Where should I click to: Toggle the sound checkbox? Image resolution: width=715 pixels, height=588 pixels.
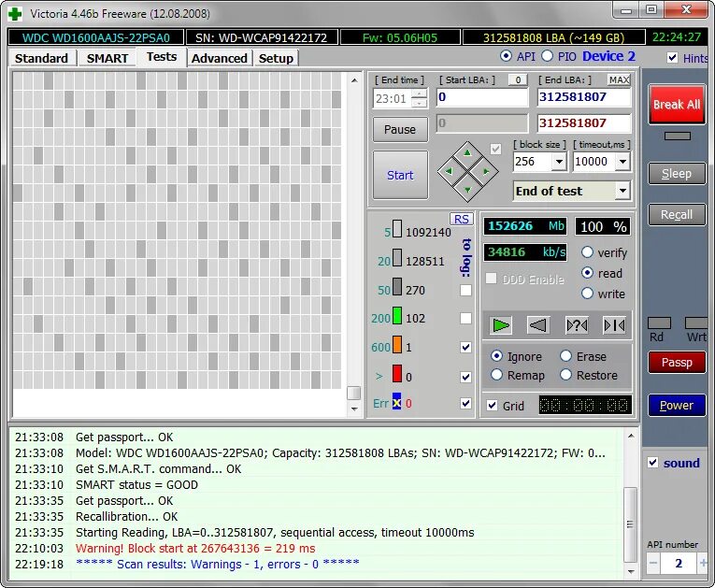click(652, 463)
